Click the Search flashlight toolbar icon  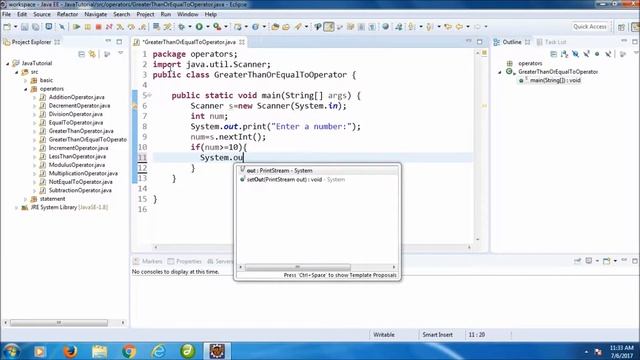(298, 27)
